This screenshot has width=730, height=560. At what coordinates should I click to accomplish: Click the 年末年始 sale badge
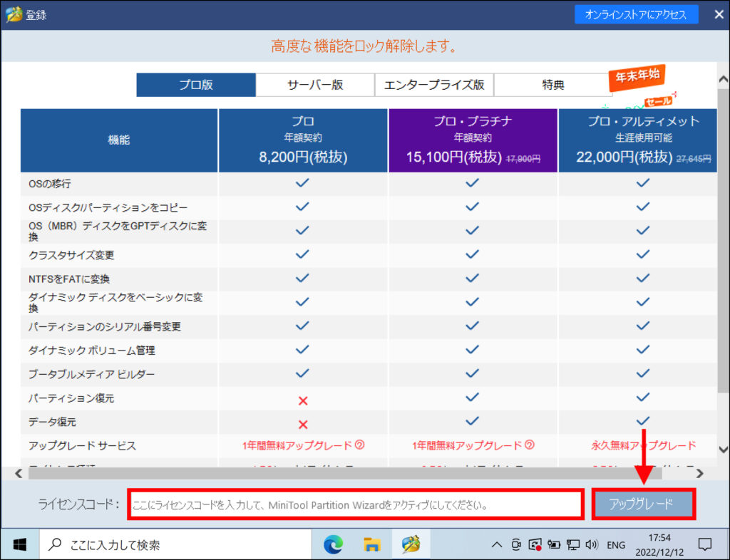pos(637,77)
